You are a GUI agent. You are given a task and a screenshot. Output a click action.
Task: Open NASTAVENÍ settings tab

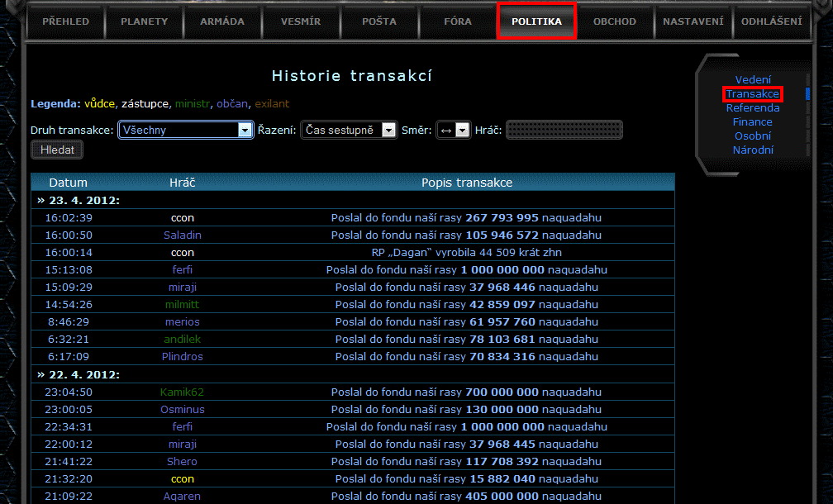(x=693, y=21)
